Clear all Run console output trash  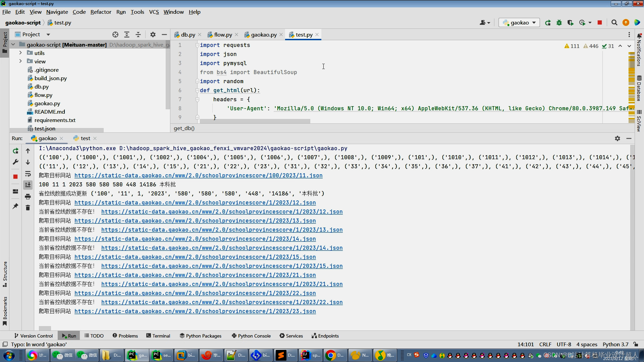pos(28,208)
